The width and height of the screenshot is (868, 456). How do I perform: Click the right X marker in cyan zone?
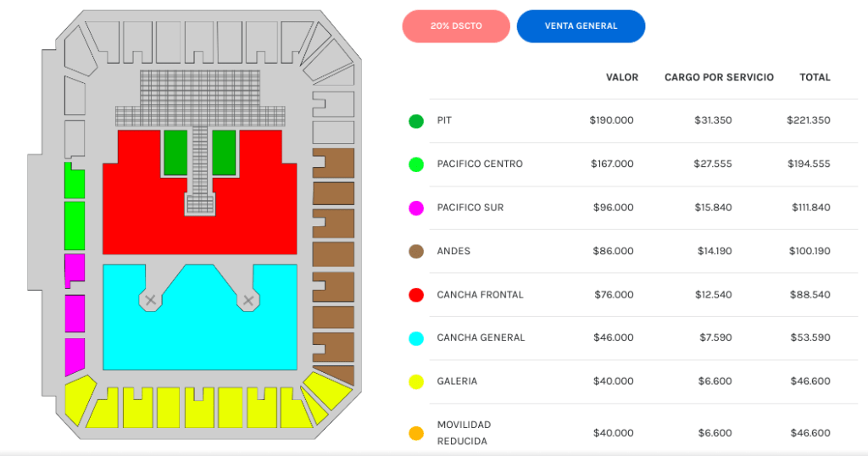coord(248,300)
